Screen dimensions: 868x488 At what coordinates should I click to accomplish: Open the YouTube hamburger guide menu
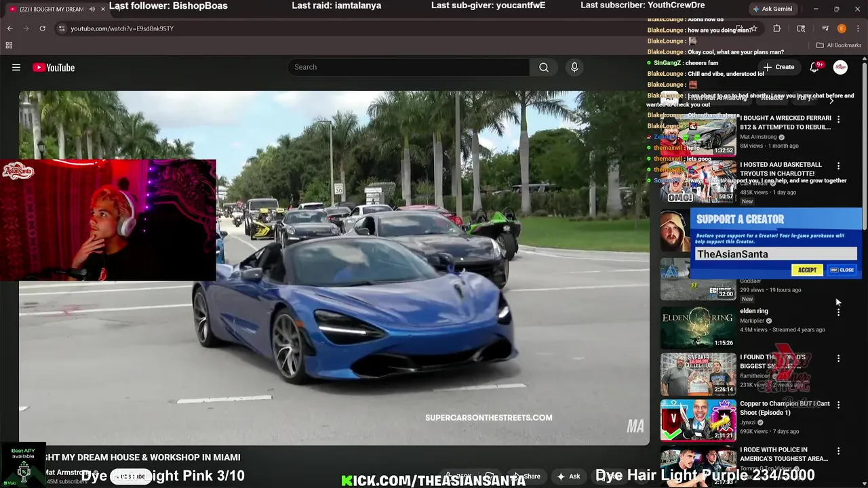(x=16, y=67)
